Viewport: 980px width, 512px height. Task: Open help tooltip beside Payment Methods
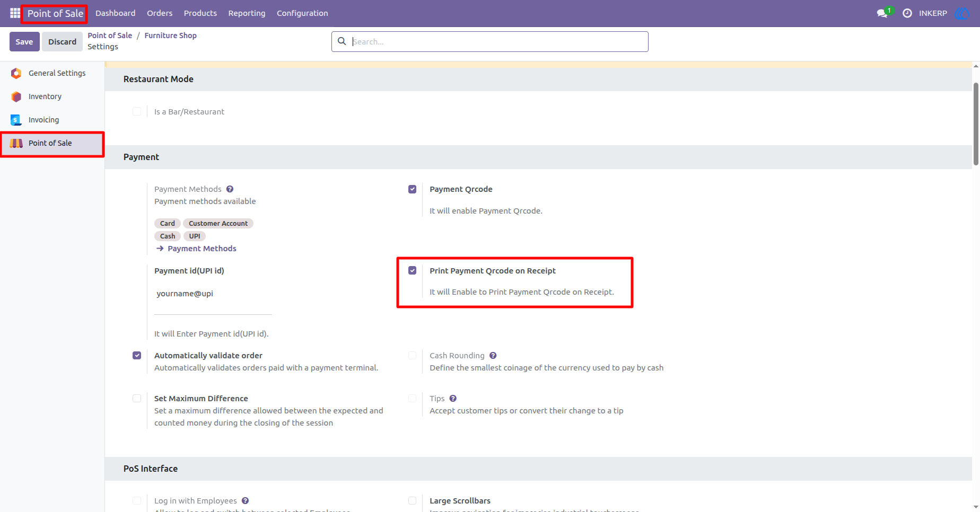tap(230, 189)
